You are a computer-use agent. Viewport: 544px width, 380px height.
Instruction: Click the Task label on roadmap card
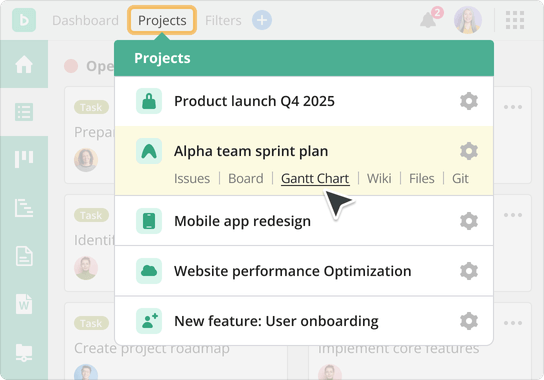click(91, 323)
